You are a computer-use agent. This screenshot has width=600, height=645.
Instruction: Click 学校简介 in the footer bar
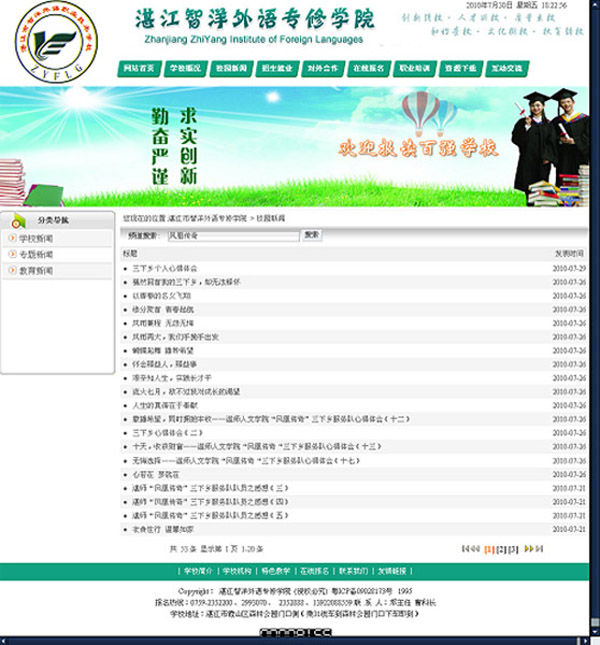coord(197,572)
